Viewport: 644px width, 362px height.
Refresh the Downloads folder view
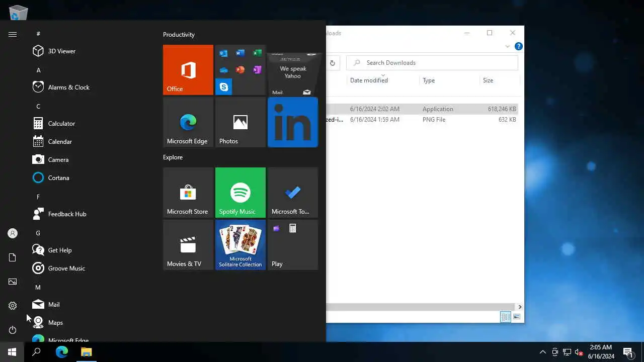coord(333,63)
